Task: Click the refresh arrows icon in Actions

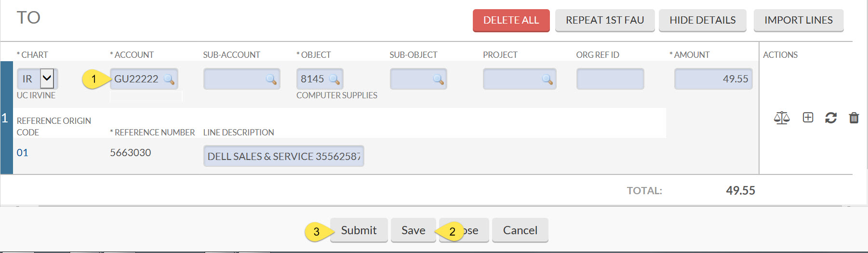Action: [x=831, y=118]
